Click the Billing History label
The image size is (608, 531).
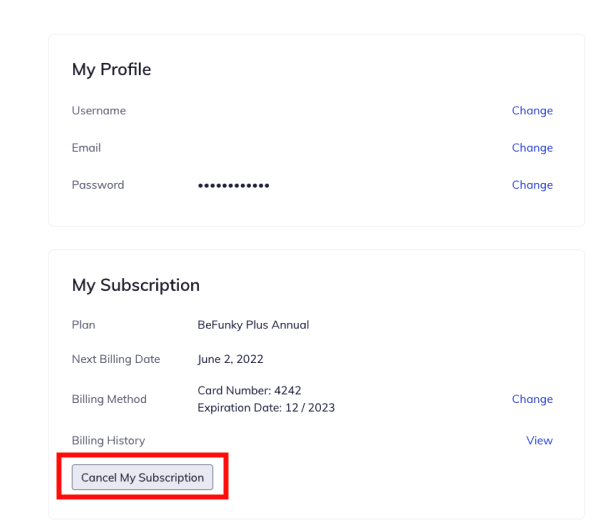pos(108,440)
